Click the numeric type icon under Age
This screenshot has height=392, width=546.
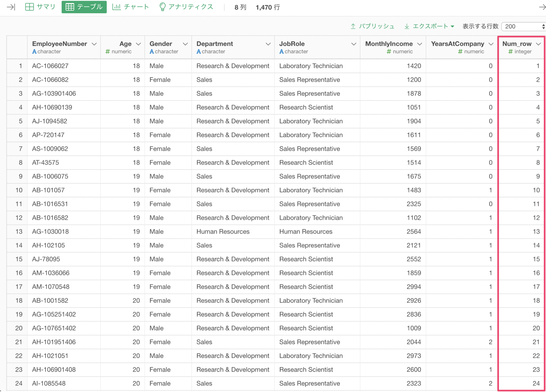tap(108, 52)
